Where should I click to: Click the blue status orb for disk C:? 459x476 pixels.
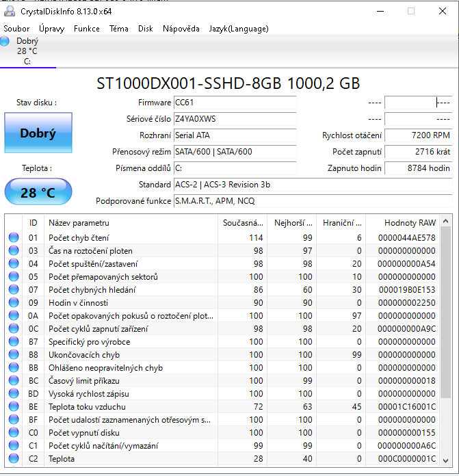pos(5,42)
